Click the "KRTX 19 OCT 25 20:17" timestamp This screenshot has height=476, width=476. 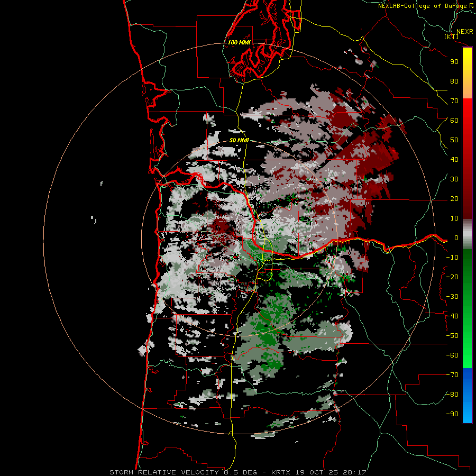(319, 472)
